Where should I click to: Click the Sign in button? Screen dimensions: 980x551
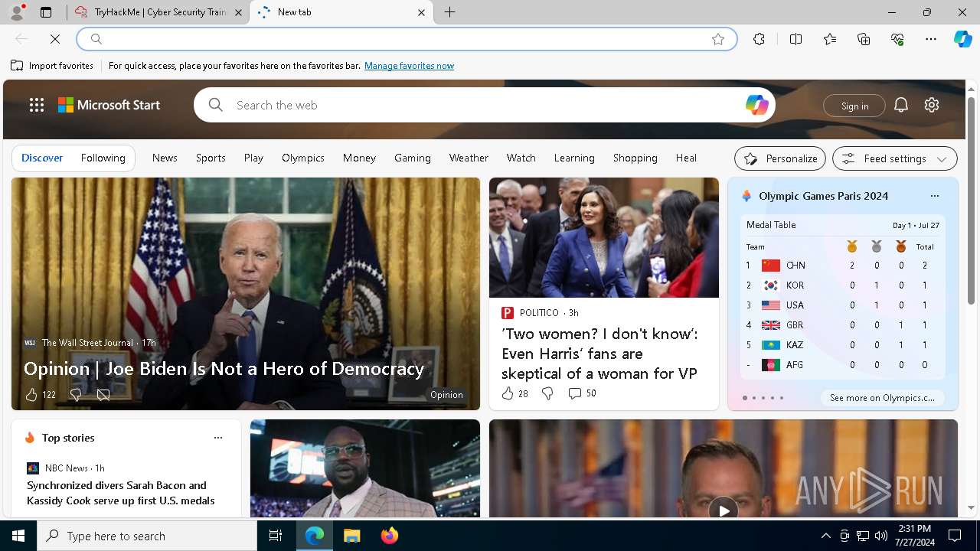(854, 106)
